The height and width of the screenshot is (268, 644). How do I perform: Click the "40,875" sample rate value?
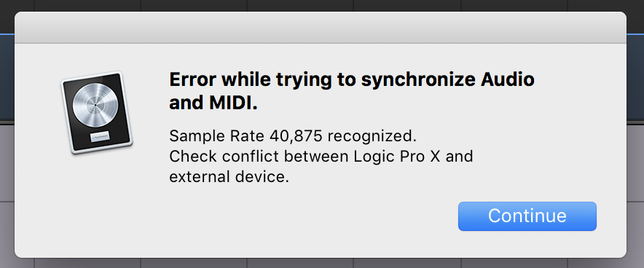pos(296,136)
